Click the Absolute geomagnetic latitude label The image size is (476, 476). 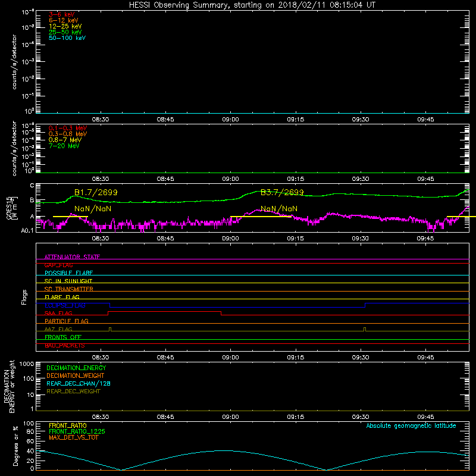coord(411,425)
